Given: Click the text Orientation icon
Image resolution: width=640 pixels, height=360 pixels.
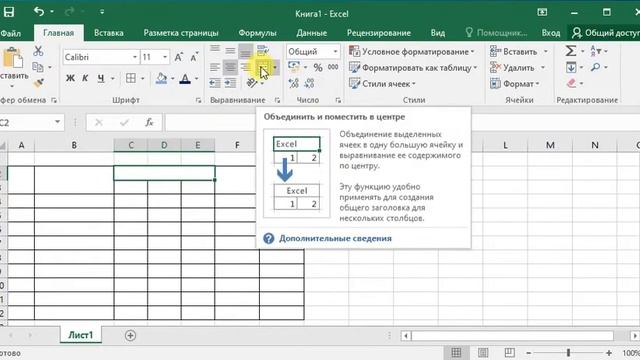Looking at the screenshot, I should click(252, 83).
